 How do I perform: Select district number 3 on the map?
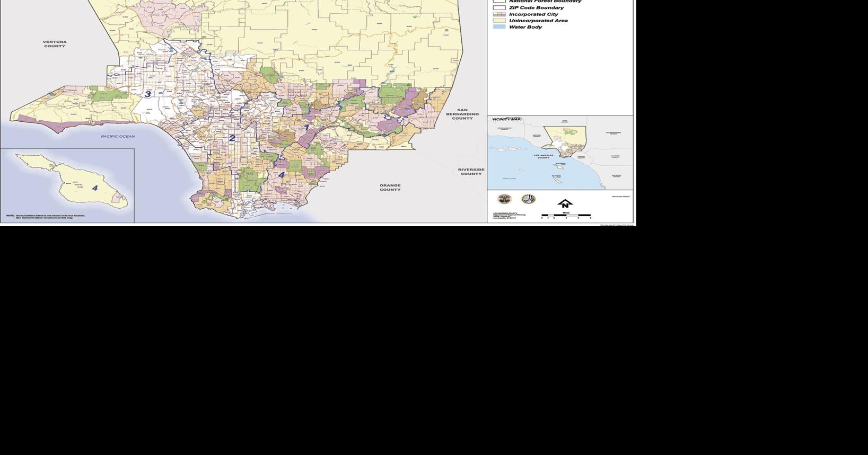click(148, 94)
